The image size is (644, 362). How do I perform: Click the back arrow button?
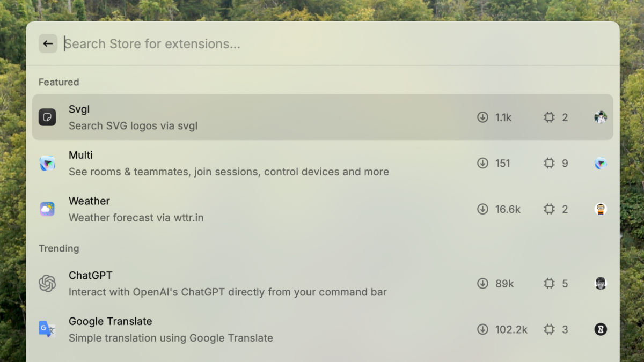(48, 43)
